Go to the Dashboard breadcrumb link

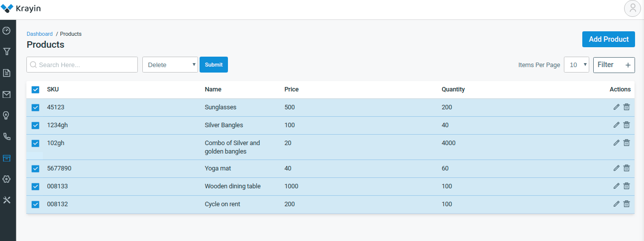pos(40,34)
